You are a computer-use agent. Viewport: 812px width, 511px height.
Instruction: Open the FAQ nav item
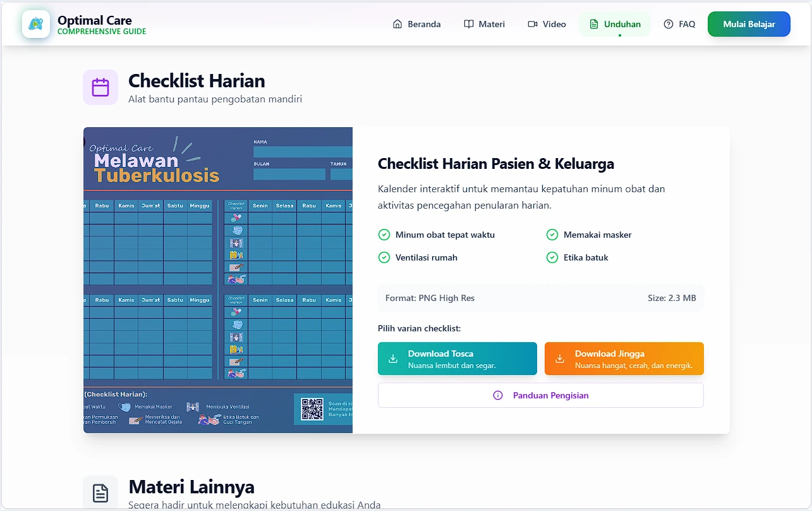click(679, 24)
